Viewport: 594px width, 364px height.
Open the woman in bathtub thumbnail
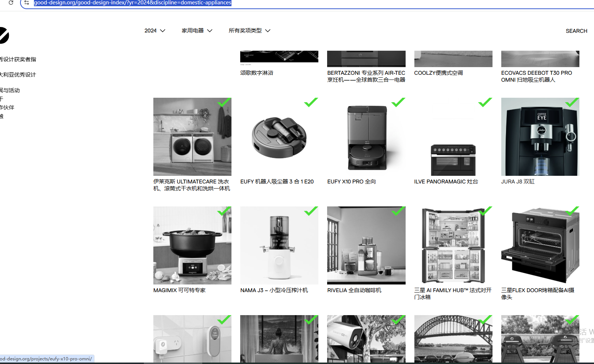[279, 339]
